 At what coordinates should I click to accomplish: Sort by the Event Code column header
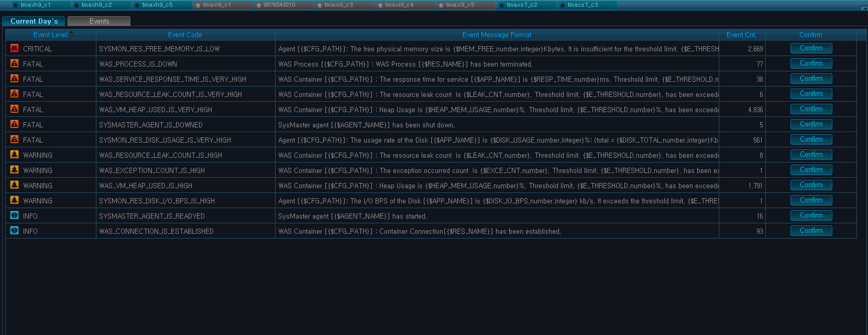(x=185, y=35)
